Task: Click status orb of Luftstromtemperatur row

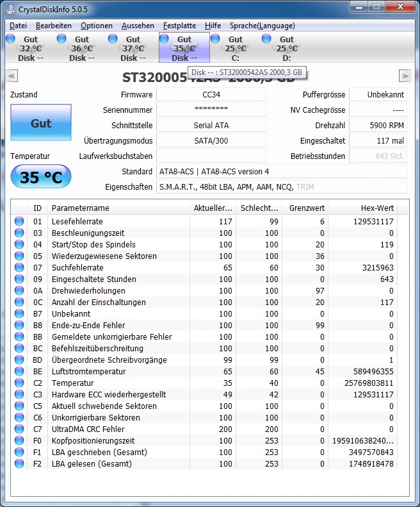Action: (x=19, y=371)
